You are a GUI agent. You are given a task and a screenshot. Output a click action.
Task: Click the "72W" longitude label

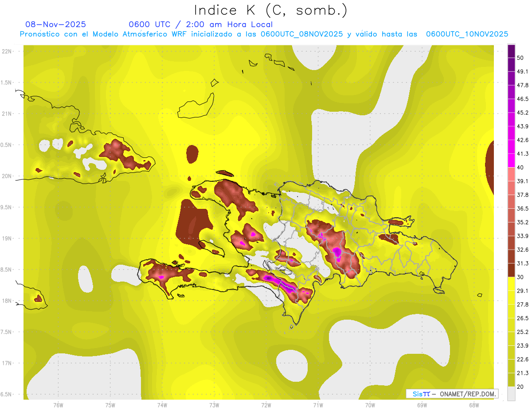coord(266,405)
